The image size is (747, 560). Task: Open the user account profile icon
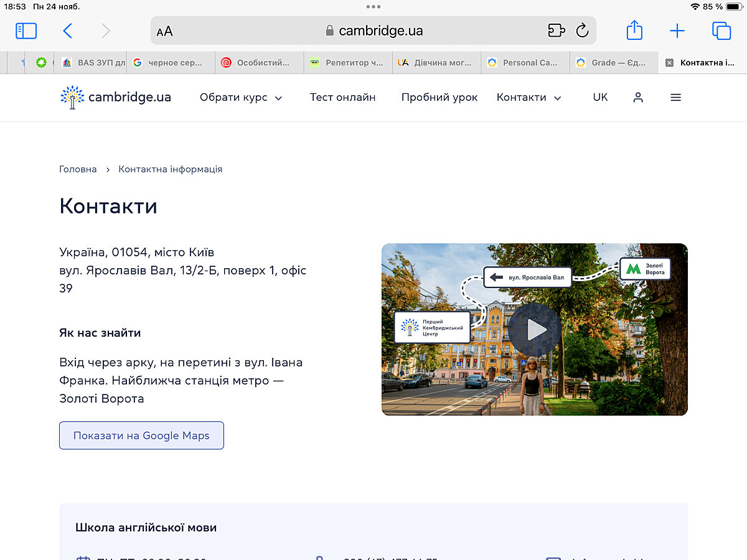[x=638, y=98]
